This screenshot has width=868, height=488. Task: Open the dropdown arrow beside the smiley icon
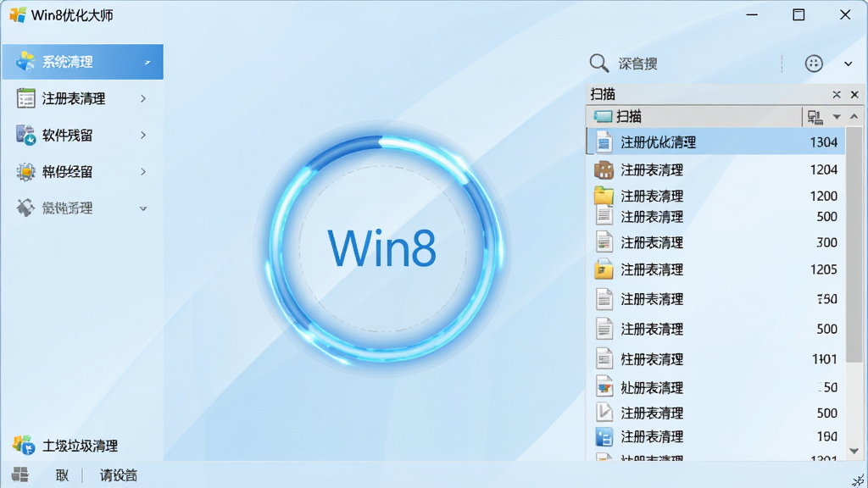coord(848,64)
